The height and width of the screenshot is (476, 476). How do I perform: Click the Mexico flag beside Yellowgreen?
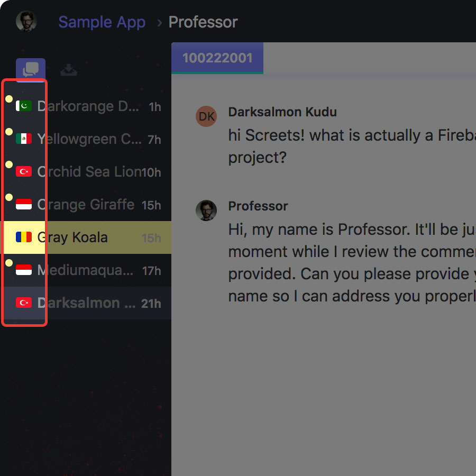coord(24,139)
